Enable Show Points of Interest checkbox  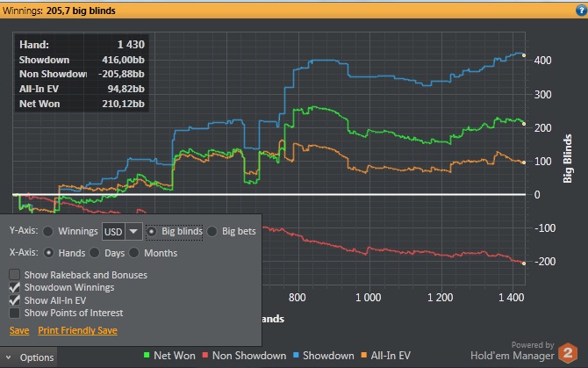coord(14,313)
